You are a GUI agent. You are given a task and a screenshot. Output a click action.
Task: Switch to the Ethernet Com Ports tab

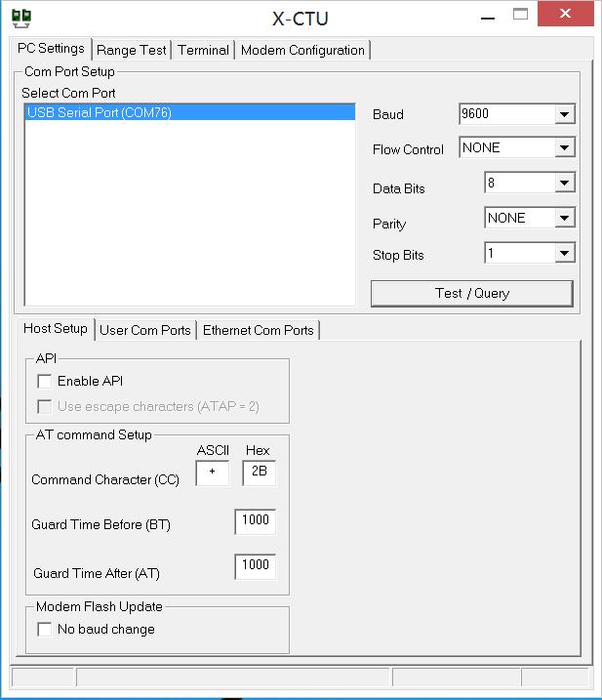259,330
